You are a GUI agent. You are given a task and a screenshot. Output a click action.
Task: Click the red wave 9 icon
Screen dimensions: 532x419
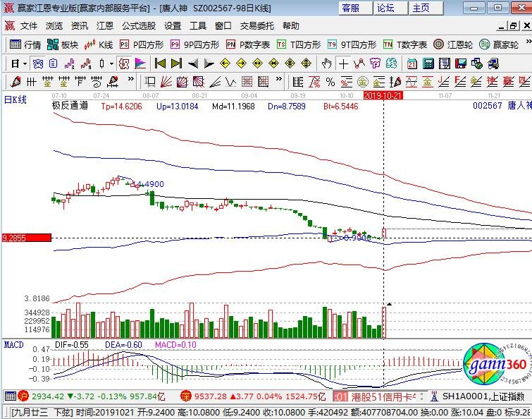tap(85, 63)
